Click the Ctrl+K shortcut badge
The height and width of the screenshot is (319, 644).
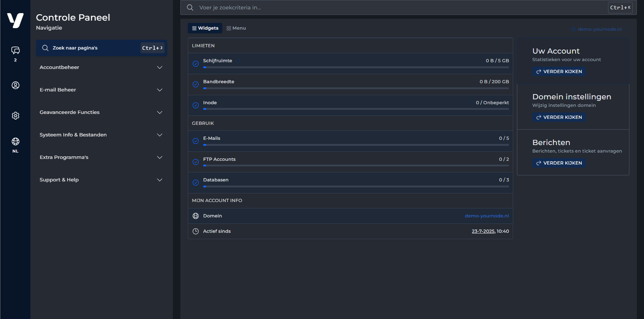click(620, 7)
